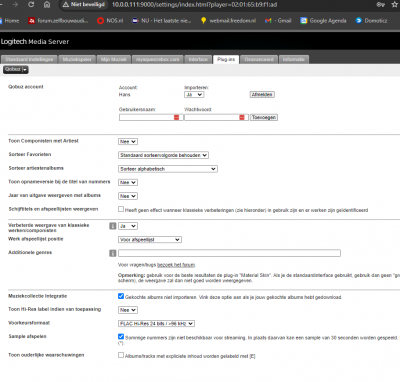
Task: Focus the Additionele genres text field
Action: 229,253
